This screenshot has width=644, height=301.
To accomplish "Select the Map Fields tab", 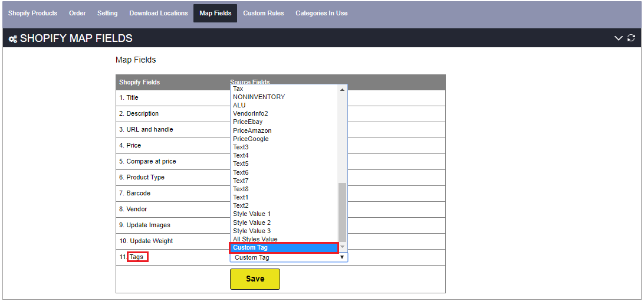I will click(x=215, y=13).
